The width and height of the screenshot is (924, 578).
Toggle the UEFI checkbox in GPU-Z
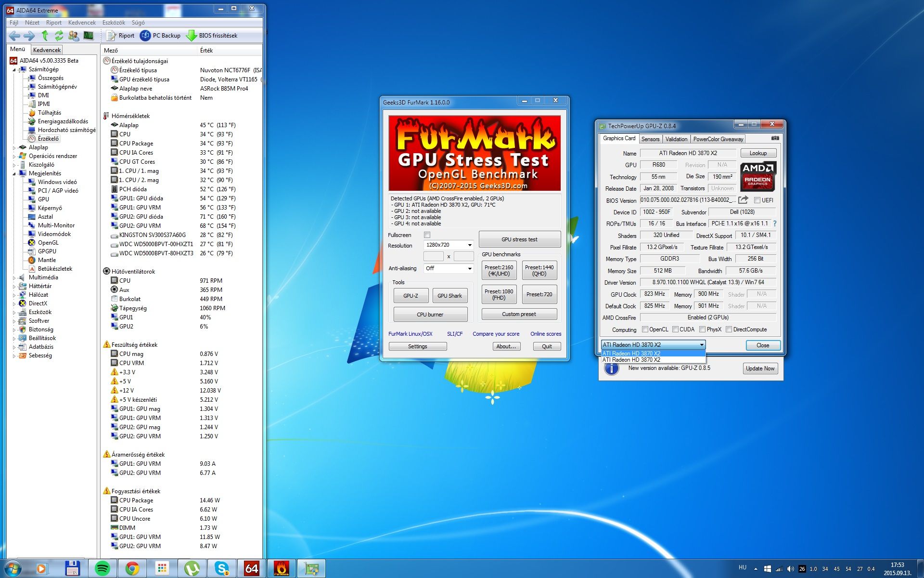757,200
